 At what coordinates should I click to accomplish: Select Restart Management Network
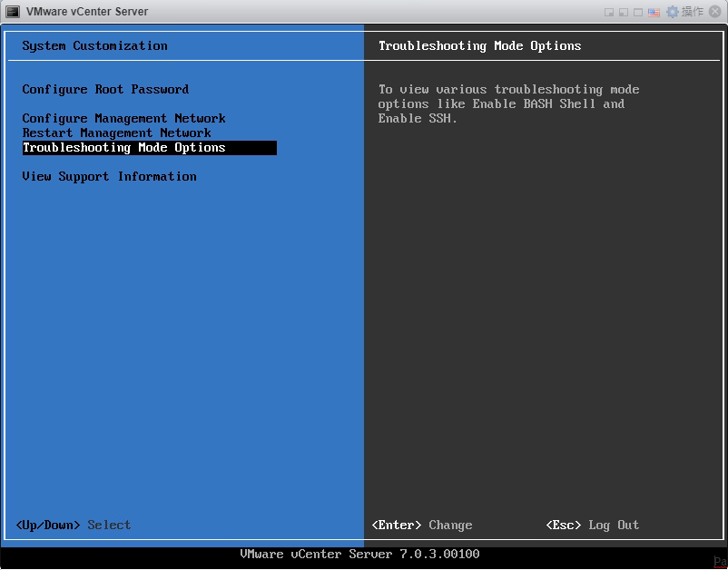coord(116,133)
